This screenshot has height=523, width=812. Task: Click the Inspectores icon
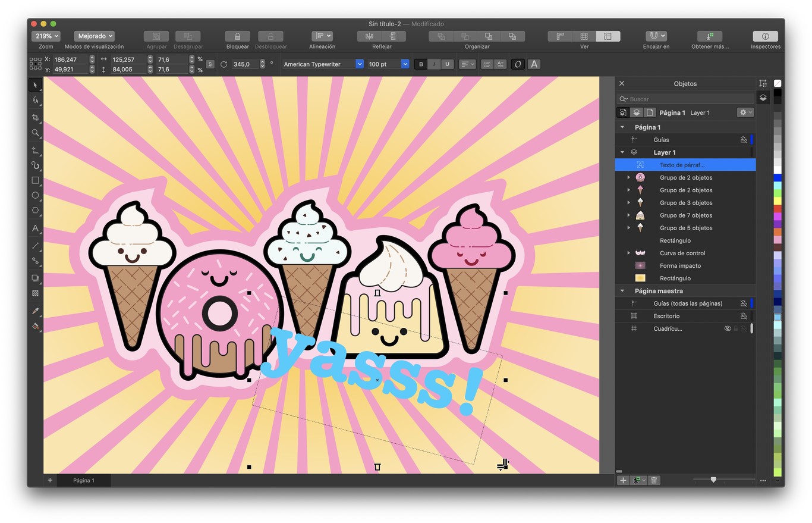pos(766,37)
